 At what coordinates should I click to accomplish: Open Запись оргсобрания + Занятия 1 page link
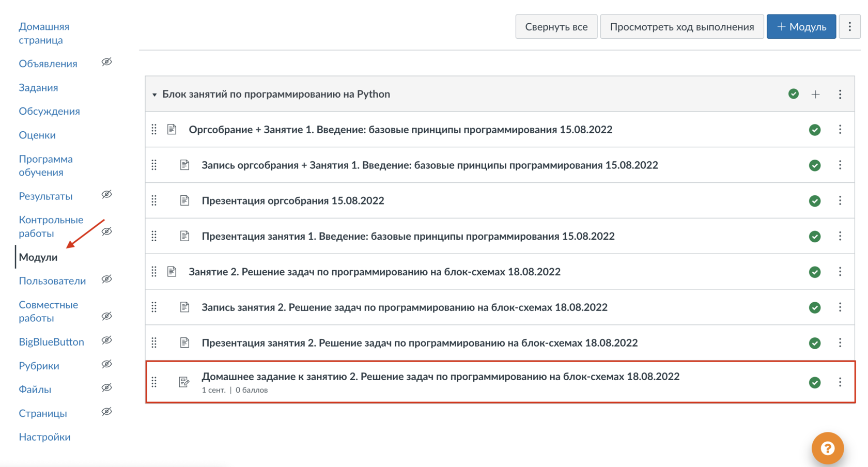(x=429, y=165)
